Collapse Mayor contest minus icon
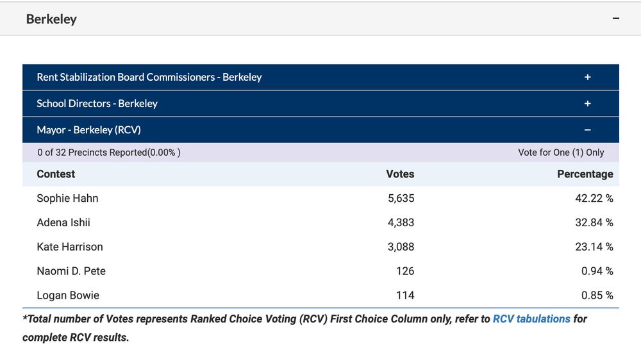The width and height of the screenshot is (641, 364). [x=587, y=130]
